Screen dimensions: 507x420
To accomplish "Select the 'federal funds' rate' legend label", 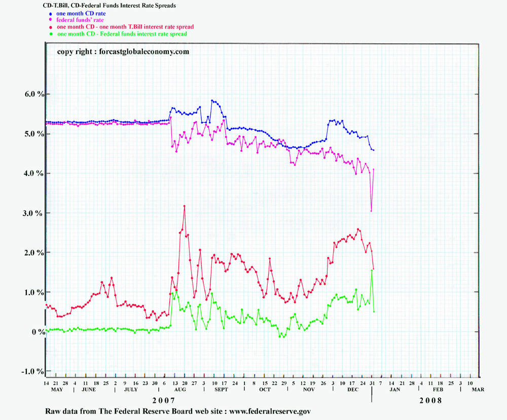I will tap(81, 20).
